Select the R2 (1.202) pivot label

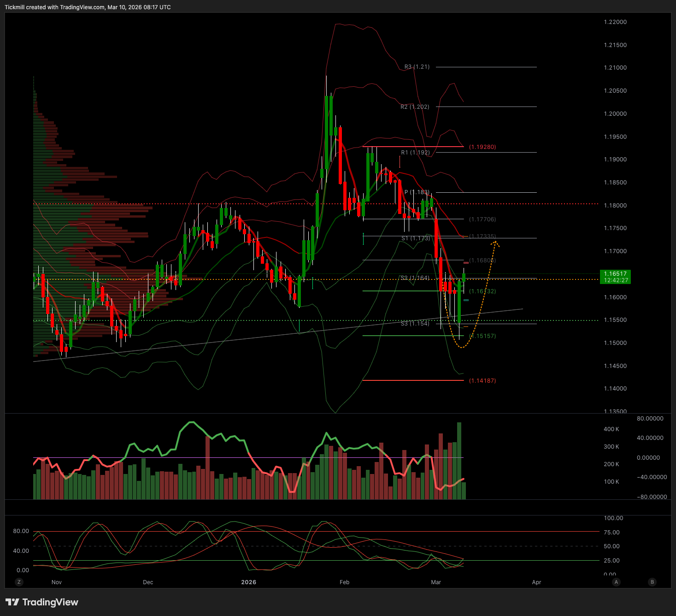click(415, 107)
